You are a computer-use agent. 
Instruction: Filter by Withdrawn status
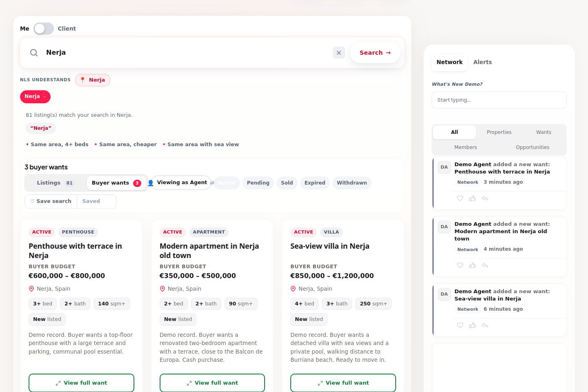[352, 183]
